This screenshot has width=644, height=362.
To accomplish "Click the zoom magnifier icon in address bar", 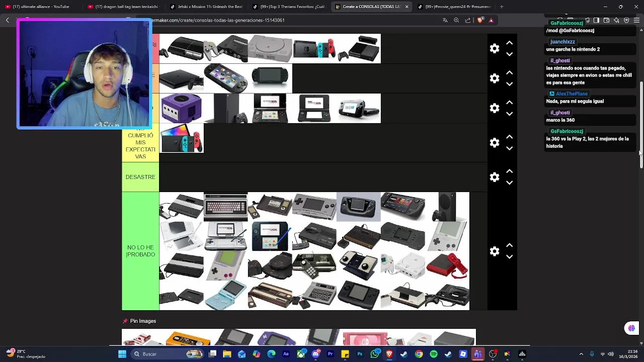I will pyautogui.click(x=456, y=20).
